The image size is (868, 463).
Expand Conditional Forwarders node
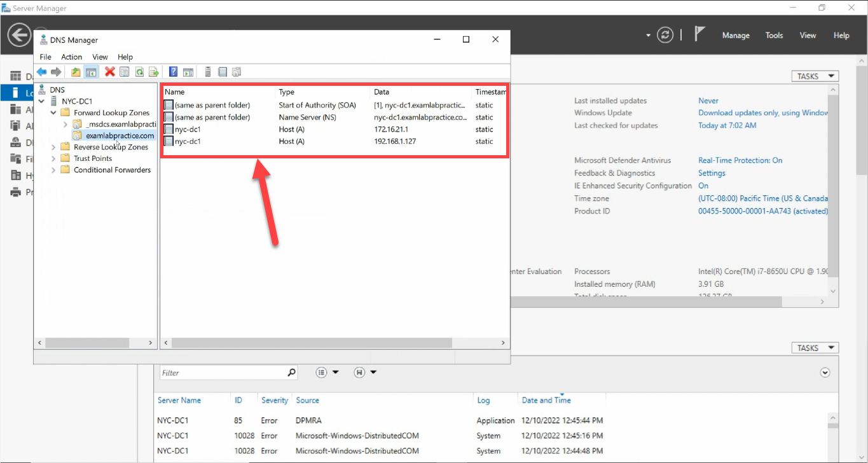click(54, 170)
